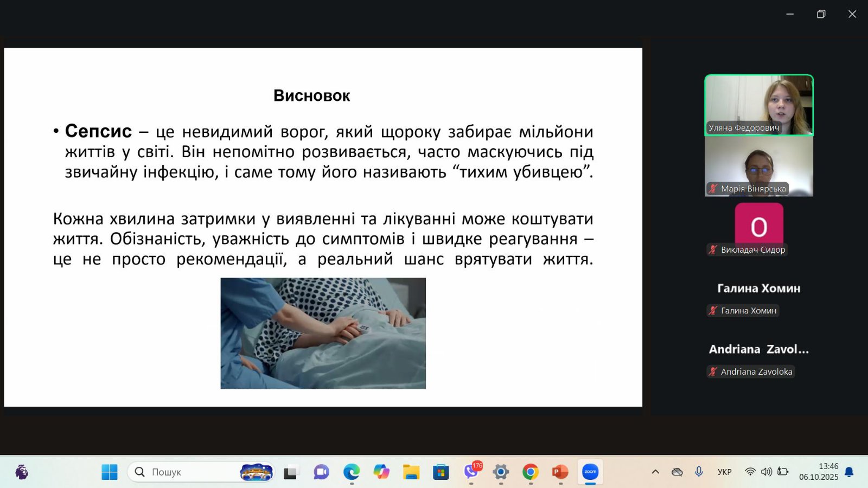Open Copilot from the taskbar

pyautogui.click(x=381, y=472)
